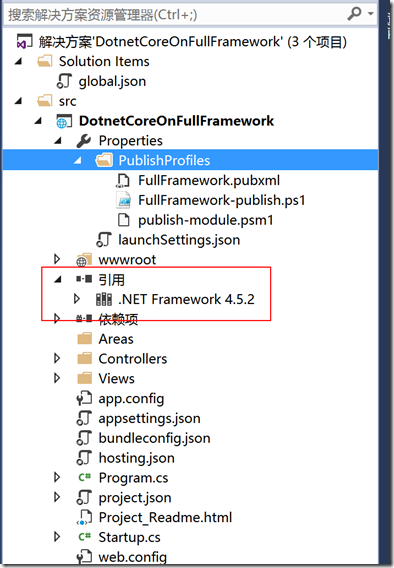Select FullFramework.pubxml
The height and width of the screenshot is (568, 394).
point(209,180)
